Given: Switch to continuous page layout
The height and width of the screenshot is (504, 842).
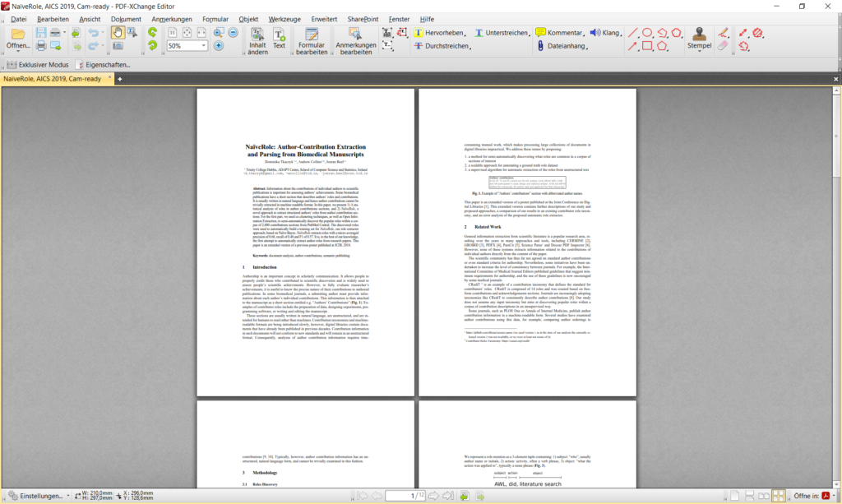Looking at the screenshot, I should click(x=750, y=496).
